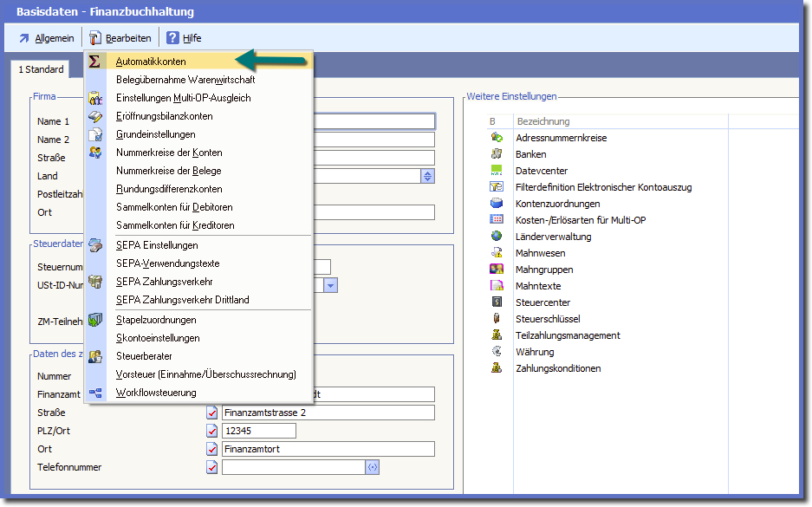Click the Mahngruppen icon

(x=497, y=270)
